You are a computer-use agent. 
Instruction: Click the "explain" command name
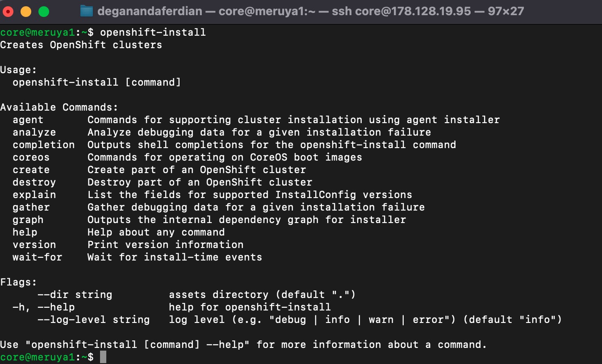pos(34,194)
